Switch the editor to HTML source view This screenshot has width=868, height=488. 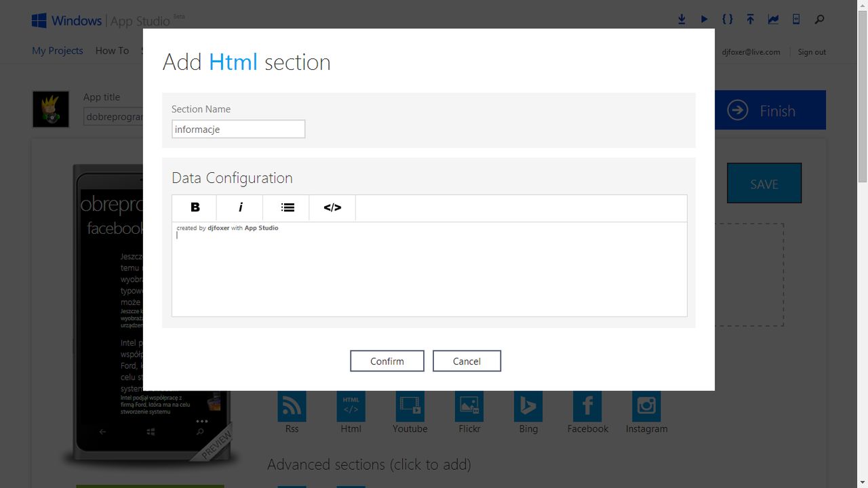pyautogui.click(x=332, y=208)
